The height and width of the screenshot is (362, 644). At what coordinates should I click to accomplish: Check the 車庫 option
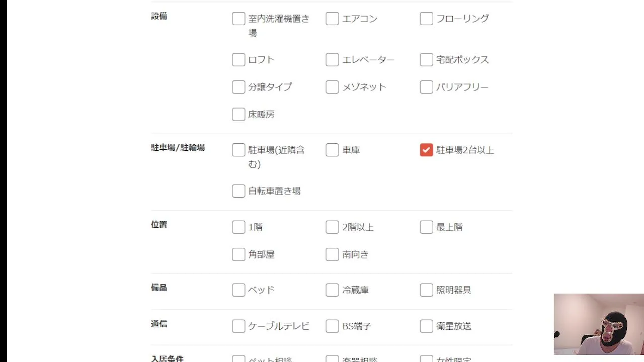[x=332, y=150]
